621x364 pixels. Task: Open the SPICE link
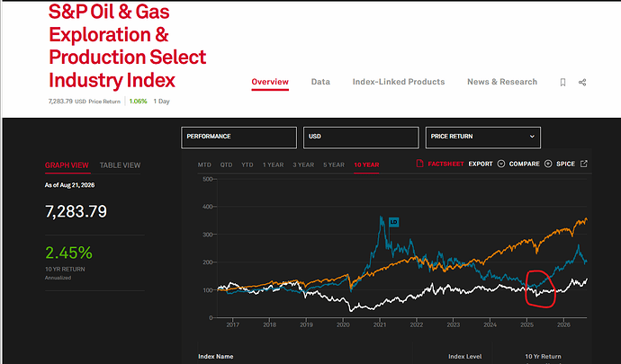(565, 164)
